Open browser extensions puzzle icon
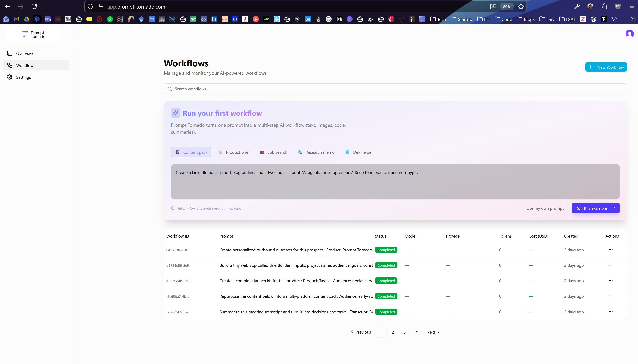Image resolution: width=638 pixels, height=364 pixels. (604, 7)
